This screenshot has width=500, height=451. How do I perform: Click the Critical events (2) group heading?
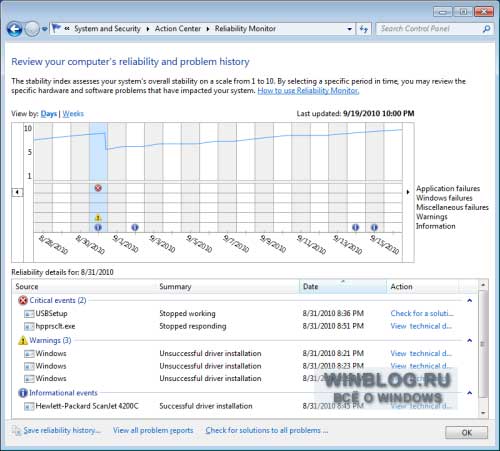(58, 300)
